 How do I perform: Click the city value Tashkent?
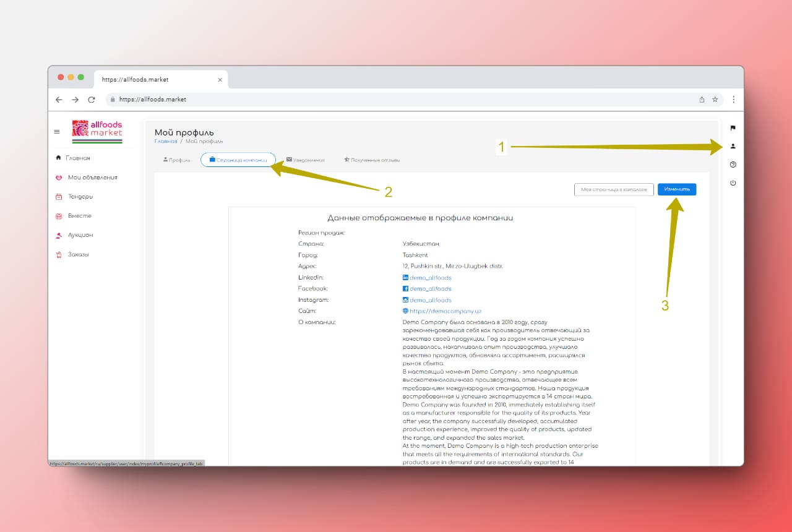click(415, 255)
